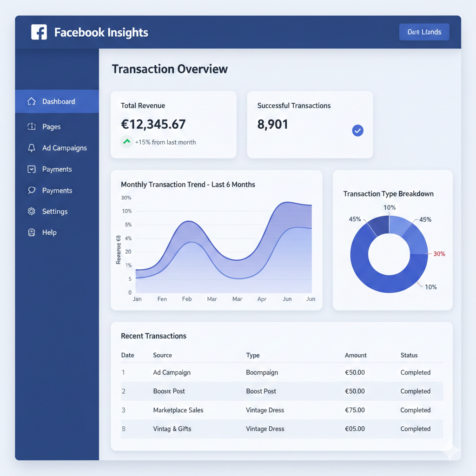The width and height of the screenshot is (476, 476).
Task: Click the card icon on first Payments item
Action: pyautogui.click(x=32, y=169)
